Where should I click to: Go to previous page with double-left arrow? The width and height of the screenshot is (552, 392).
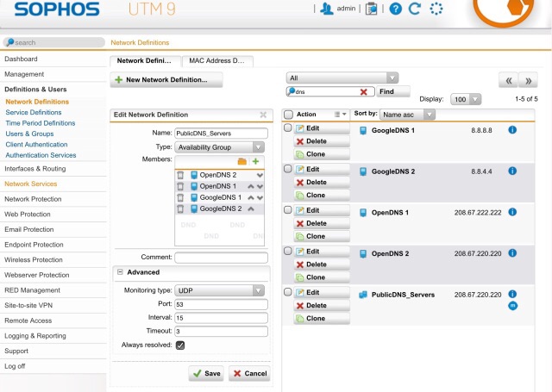(x=508, y=80)
